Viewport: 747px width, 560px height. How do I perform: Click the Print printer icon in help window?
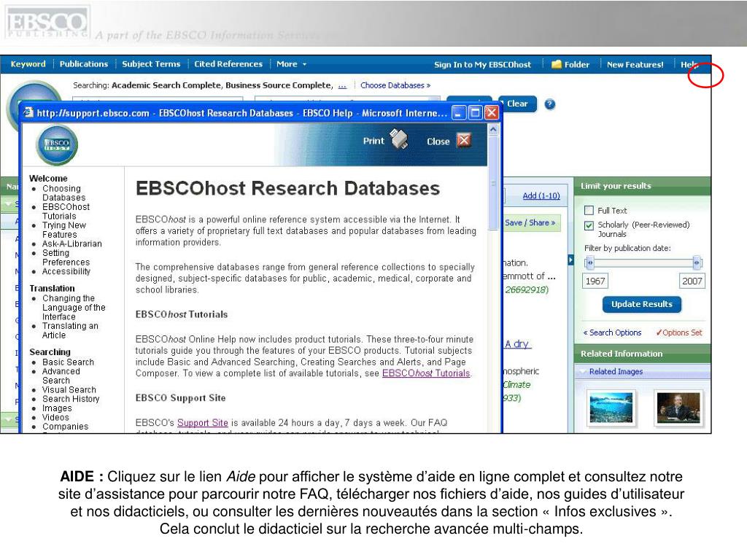pyautogui.click(x=399, y=139)
